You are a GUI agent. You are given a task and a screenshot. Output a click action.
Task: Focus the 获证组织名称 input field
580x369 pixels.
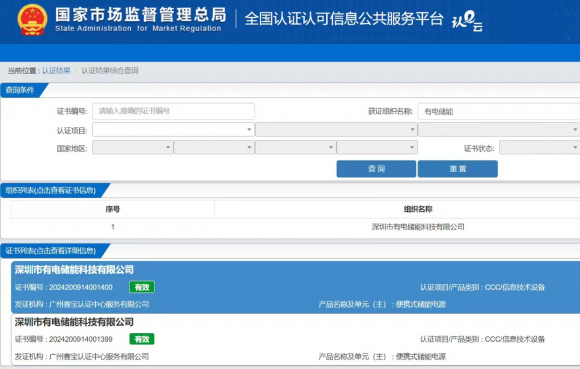pos(499,111)
